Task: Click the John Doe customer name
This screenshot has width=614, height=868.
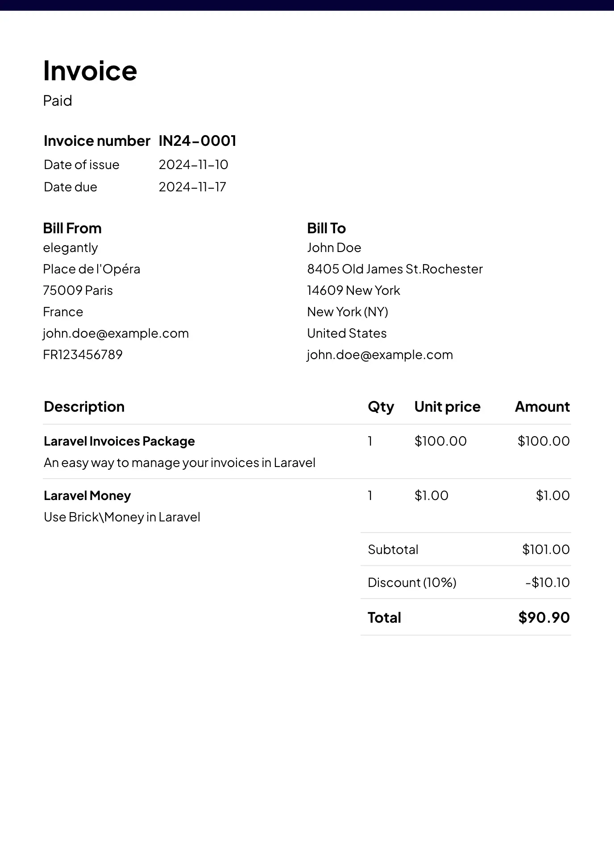Action: (x=334, y=248)
